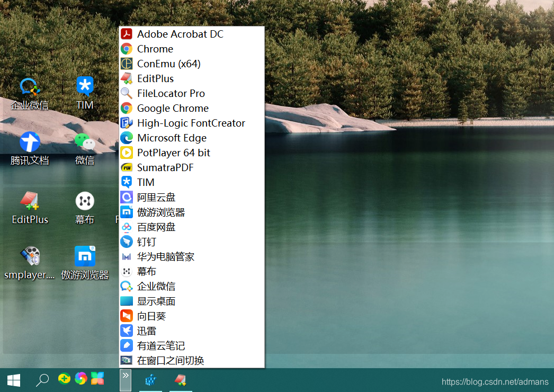Open the 企业微信 desktop shortcut icon
This screenshot has height=392, width=554.
pyautogui.click(x=30, y=94)
